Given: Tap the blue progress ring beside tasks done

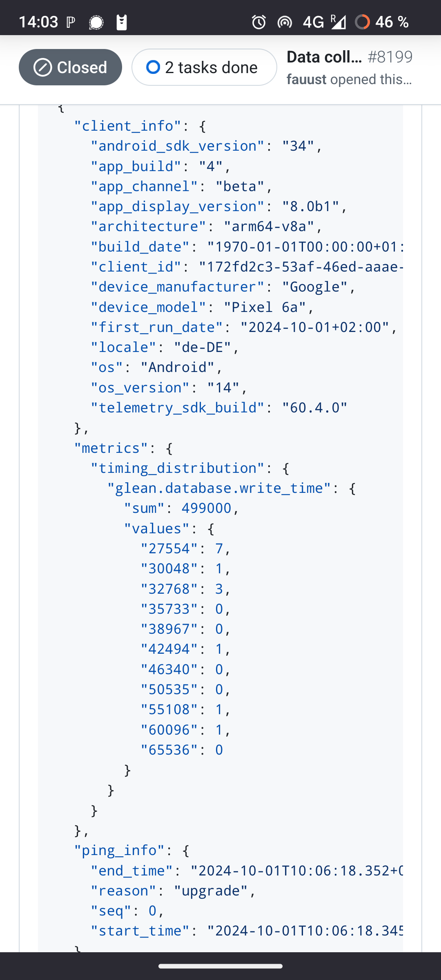Looking at the screenshot, I should pyautogui.click(x=153, y=67).
